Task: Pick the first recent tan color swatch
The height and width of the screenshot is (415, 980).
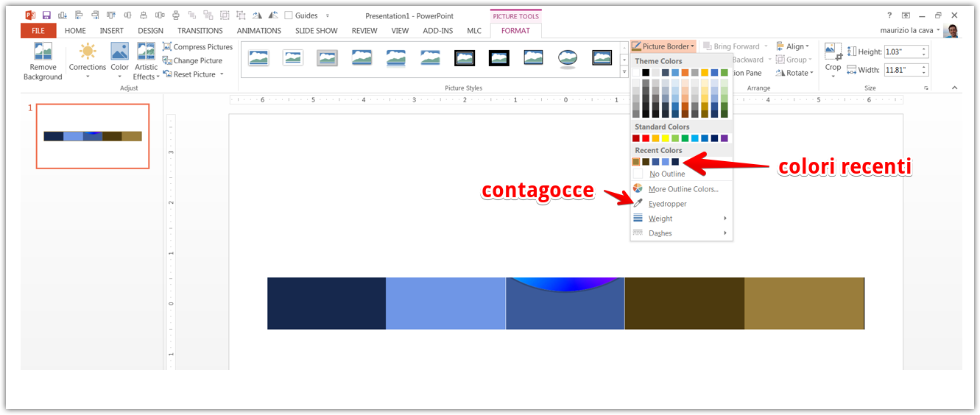Action: 636,162
